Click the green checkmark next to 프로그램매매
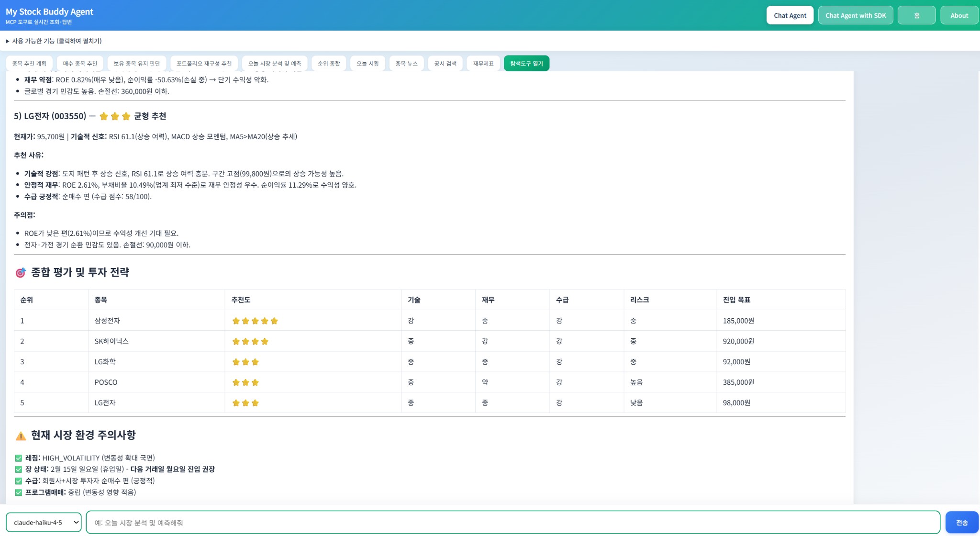 click(19, 492)
